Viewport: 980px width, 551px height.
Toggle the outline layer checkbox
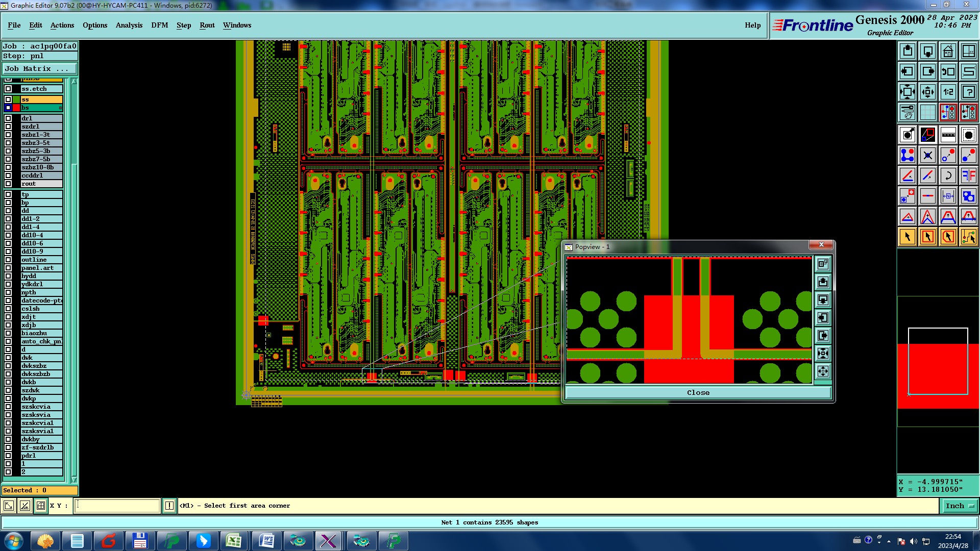click(8, 260)
